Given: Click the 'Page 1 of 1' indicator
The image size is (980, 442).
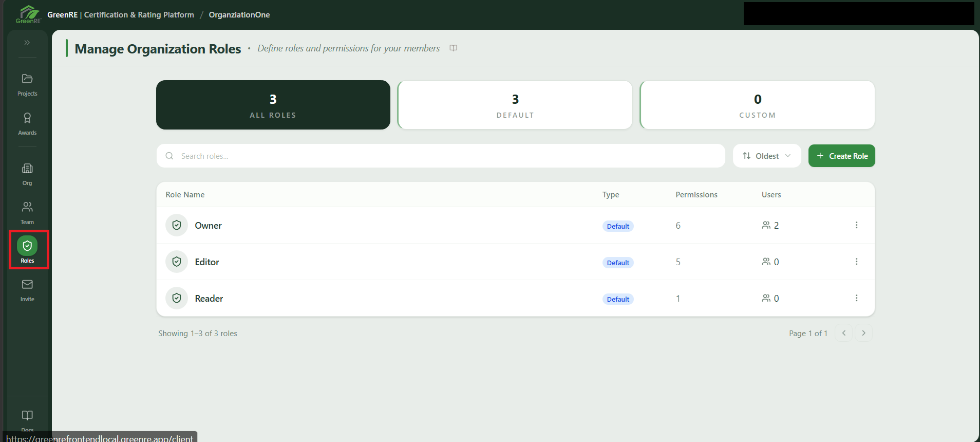Looking at the screenshot, I should (808, 334).
